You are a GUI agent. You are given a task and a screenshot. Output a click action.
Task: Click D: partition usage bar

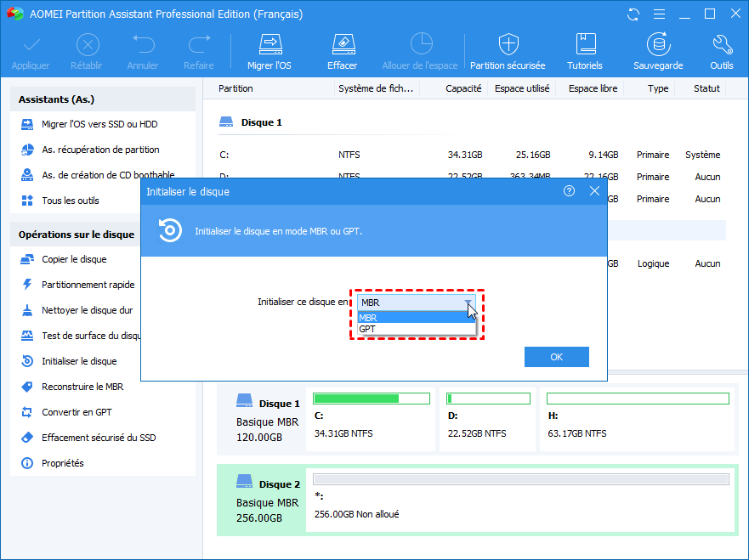(488, 399)
